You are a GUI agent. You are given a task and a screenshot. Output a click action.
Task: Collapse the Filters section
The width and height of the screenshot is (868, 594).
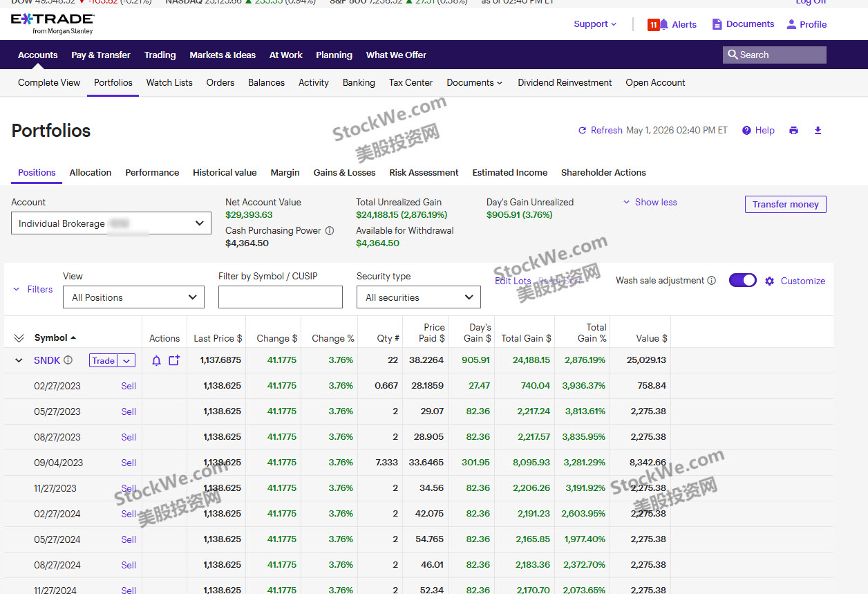[33, 290]
